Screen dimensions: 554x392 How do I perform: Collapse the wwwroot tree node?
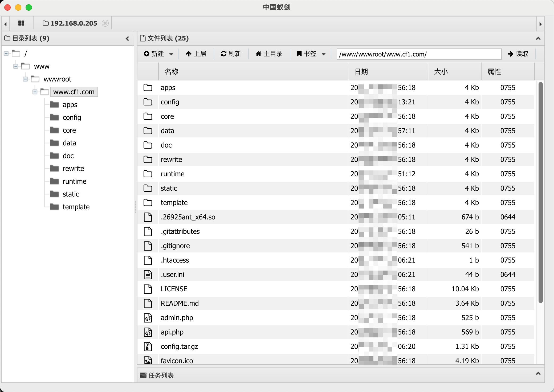25,79
